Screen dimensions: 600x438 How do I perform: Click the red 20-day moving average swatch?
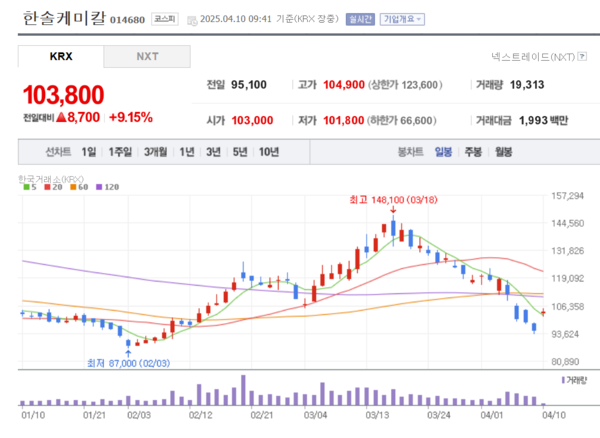point(47,187)
